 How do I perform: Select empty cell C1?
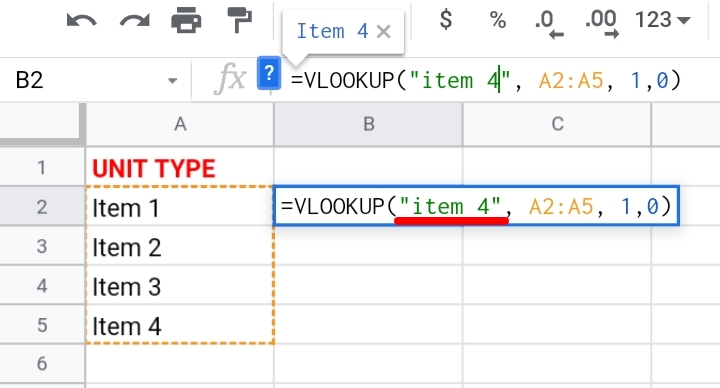557,167
